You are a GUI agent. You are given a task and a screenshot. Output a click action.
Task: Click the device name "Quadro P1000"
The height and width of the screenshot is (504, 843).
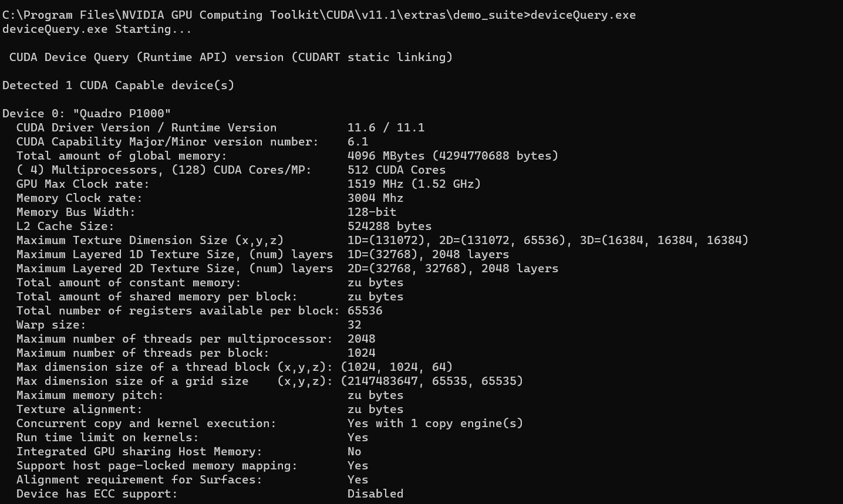click(x=122, y=113)
